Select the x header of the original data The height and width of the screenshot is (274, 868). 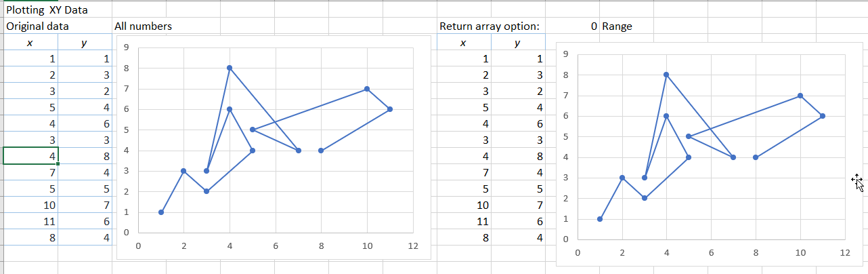pyautogui.click(x=30, y=43)
